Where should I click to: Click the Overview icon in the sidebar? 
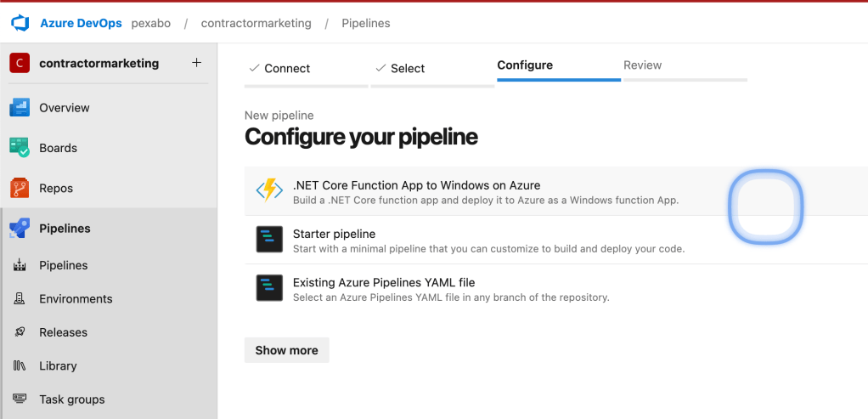tap(20, 108)
